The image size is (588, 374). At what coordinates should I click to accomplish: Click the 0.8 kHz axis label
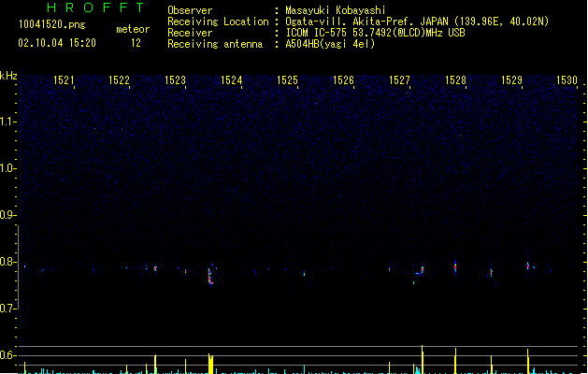coord(7,262)
